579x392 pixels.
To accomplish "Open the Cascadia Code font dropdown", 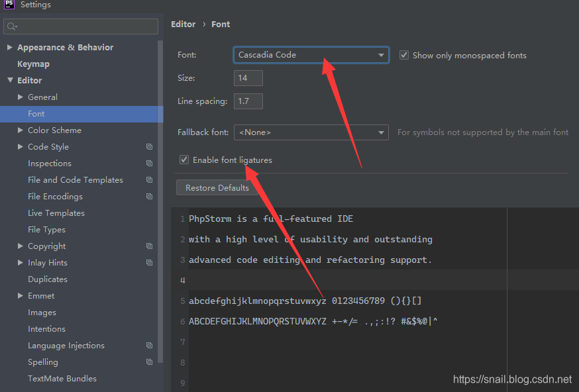I will tap(382, 55).
